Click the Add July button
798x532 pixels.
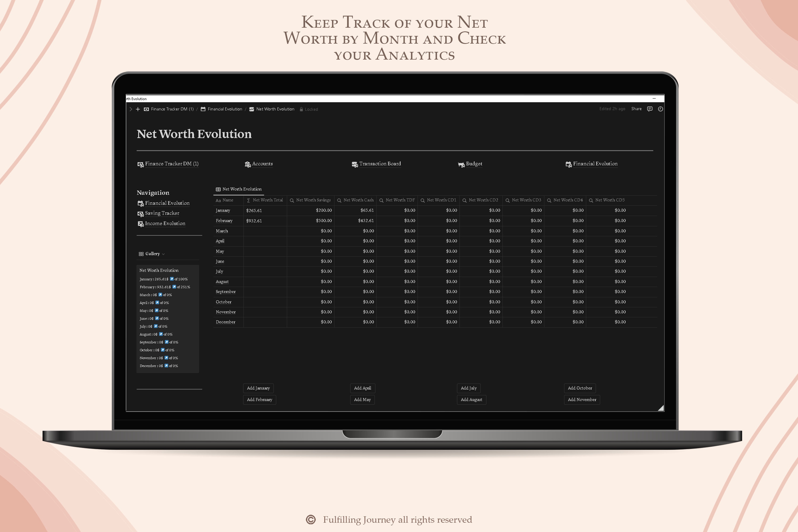468,388
